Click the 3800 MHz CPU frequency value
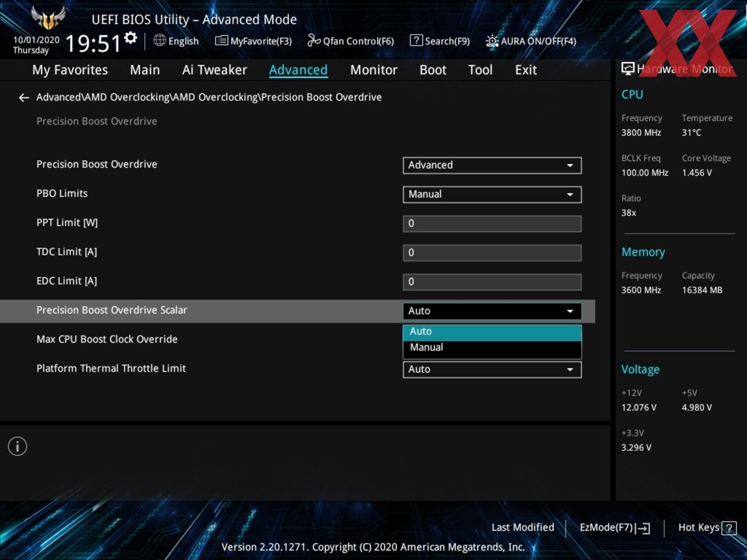Image resolution: width=747 pixels, height=560 pixels. (641, 132)
